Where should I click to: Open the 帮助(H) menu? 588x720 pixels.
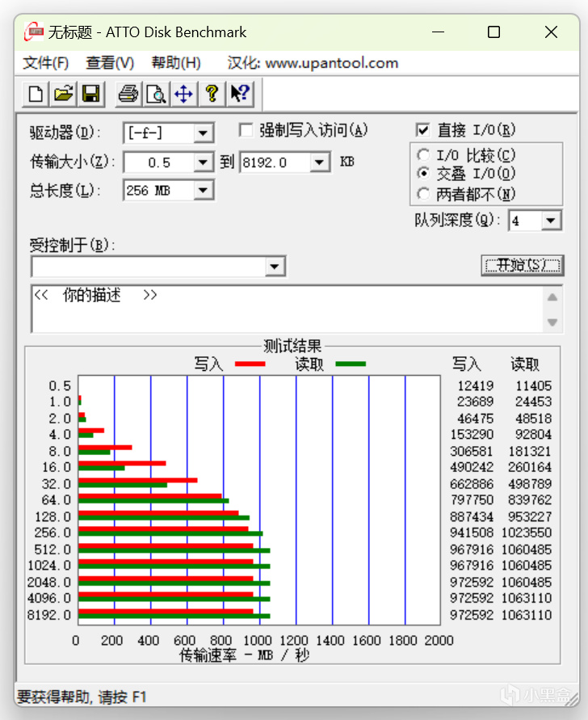pos(176,62)
